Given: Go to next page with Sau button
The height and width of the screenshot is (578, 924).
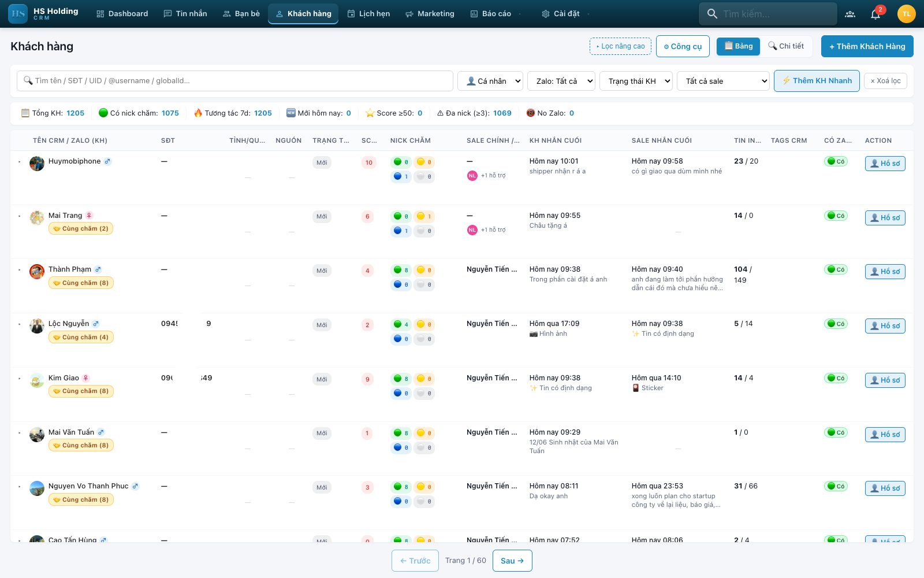Looking at the screenshot, I should coord(512,561).
